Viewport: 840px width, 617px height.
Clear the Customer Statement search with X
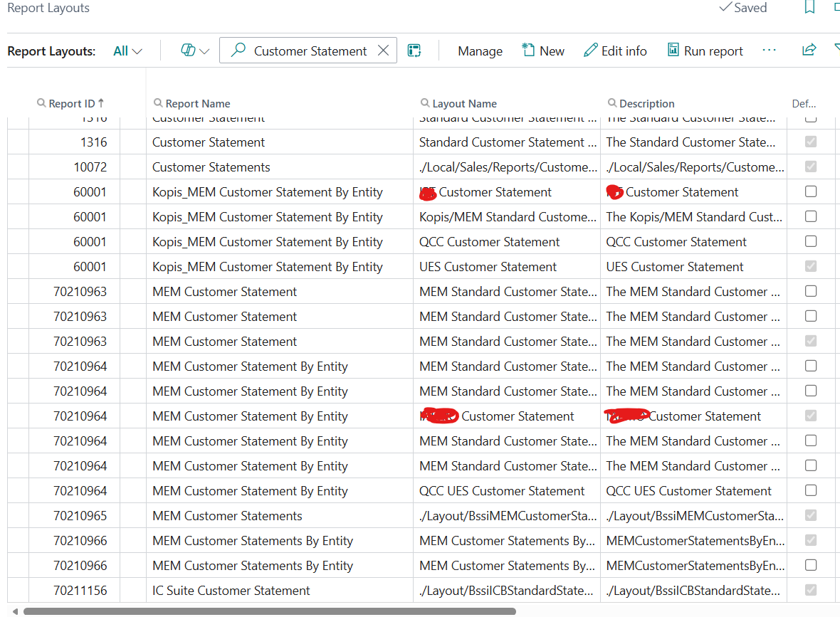[384, 51]
